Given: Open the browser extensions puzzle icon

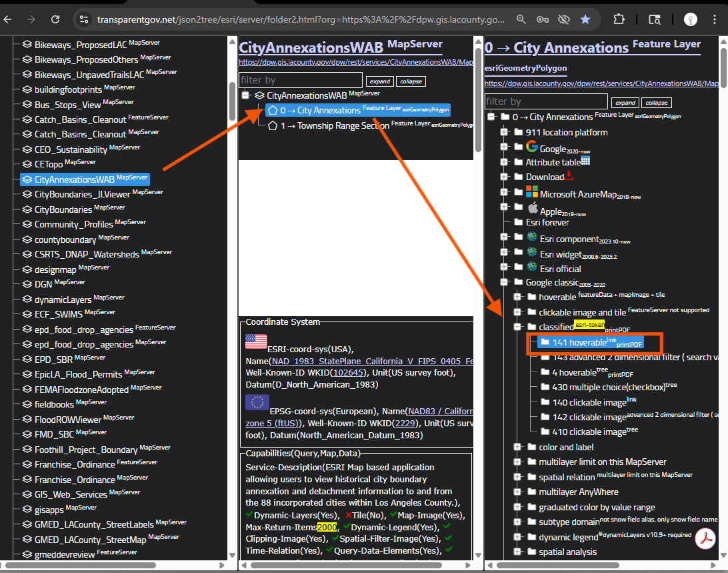Looking at the screenshot, I should pyautogui.click(x=619, y=19).
